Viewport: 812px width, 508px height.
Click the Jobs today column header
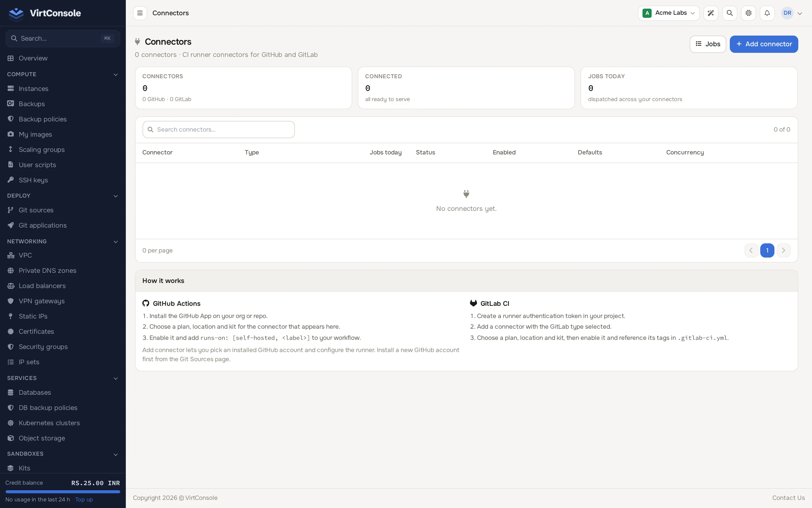pos(385,153)
